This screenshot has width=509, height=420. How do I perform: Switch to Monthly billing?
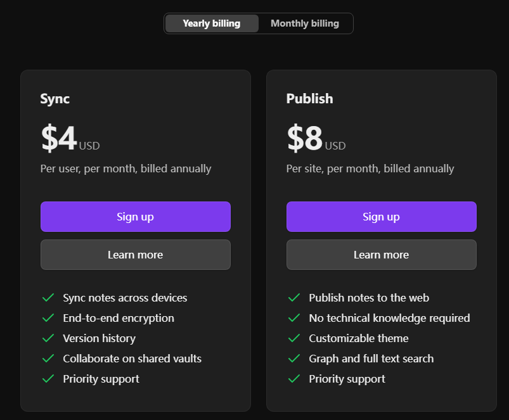point(305,23)
